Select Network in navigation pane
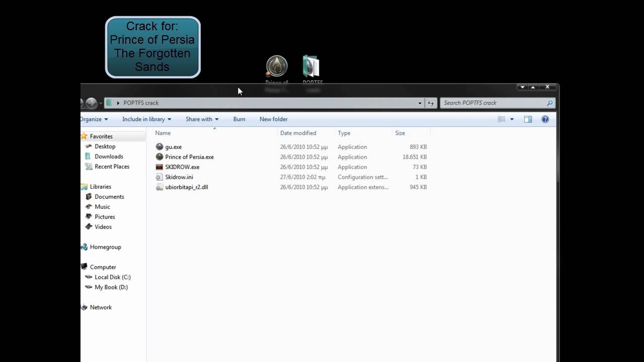 tap(101, 307)
